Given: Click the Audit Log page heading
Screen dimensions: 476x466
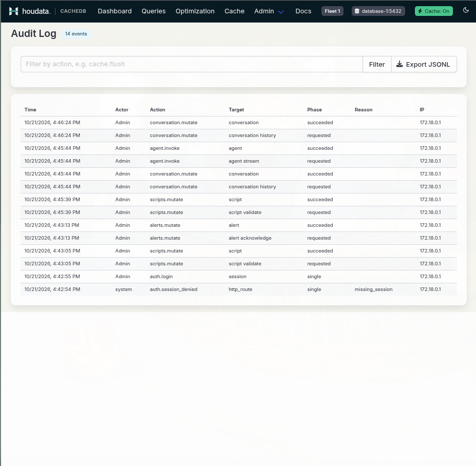Looking at the screenshot, I should pyautogui.click(x=34, y=33).
